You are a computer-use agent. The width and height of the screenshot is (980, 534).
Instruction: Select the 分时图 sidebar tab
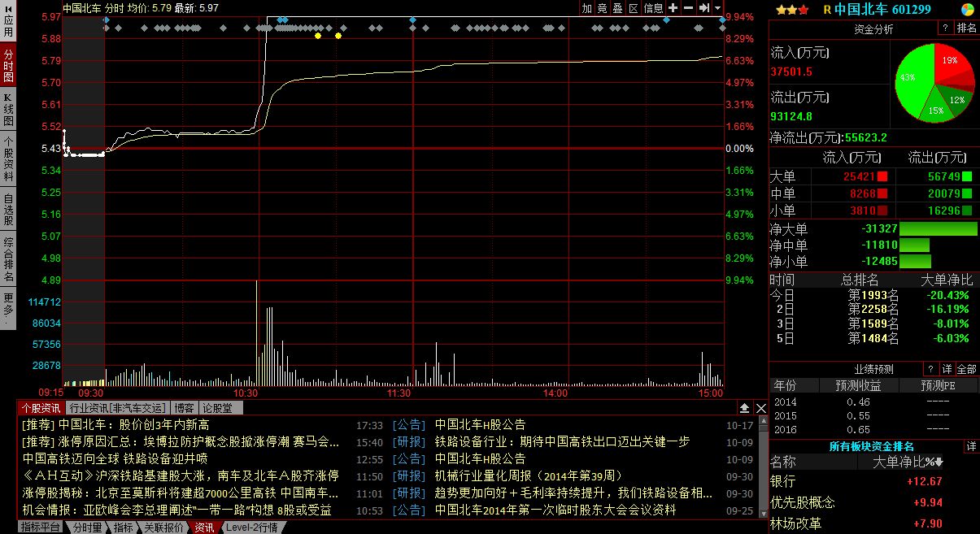(8, 66)
